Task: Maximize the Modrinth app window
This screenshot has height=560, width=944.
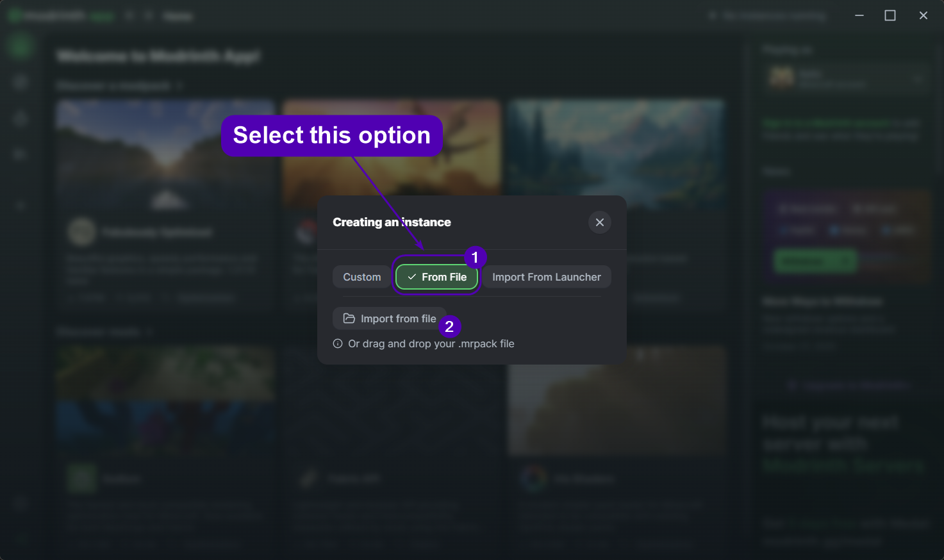Action: (x=890, y=15)
